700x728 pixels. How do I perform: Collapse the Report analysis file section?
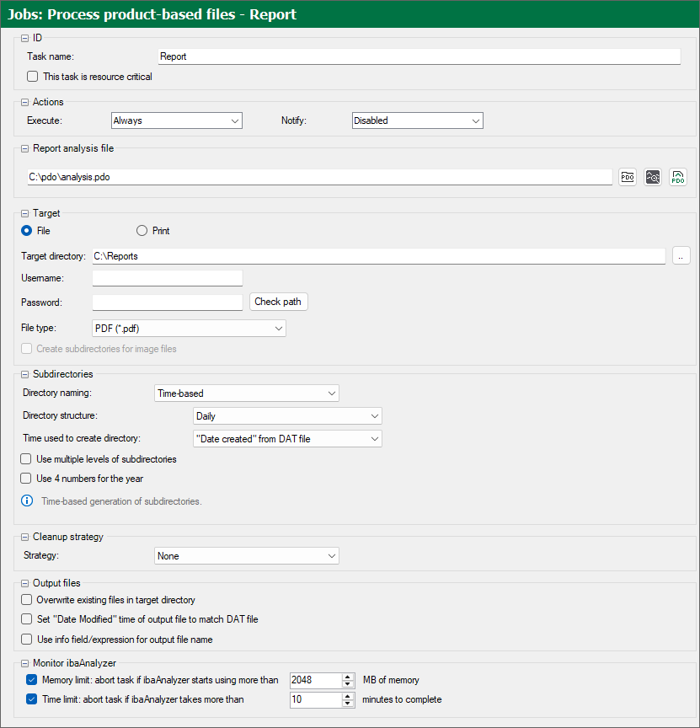25,149
